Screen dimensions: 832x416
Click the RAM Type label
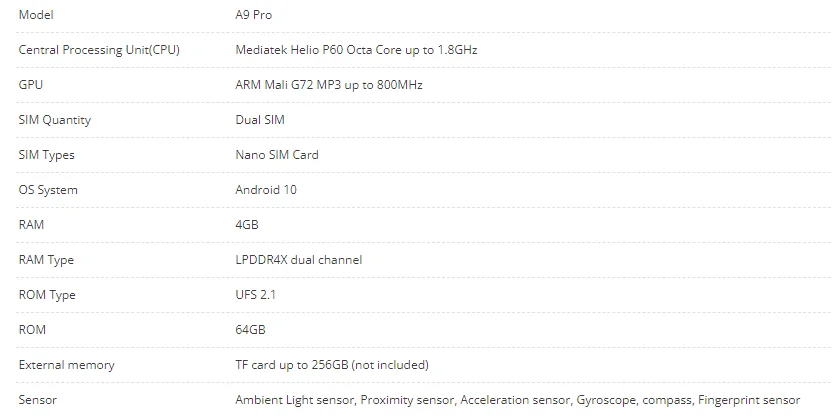pos(46,260)
